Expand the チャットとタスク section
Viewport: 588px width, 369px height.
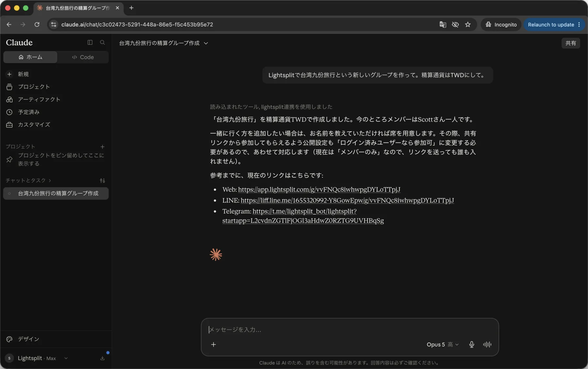[28, 180]
